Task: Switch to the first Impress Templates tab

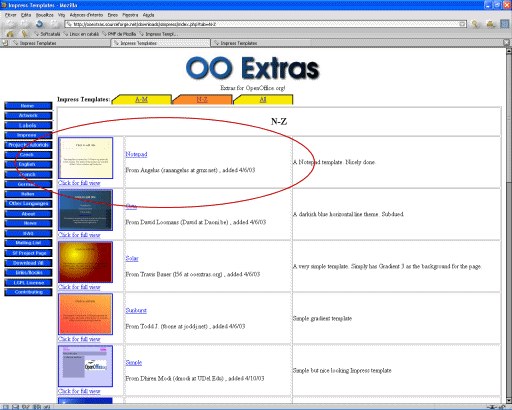Action: (60, 43)
